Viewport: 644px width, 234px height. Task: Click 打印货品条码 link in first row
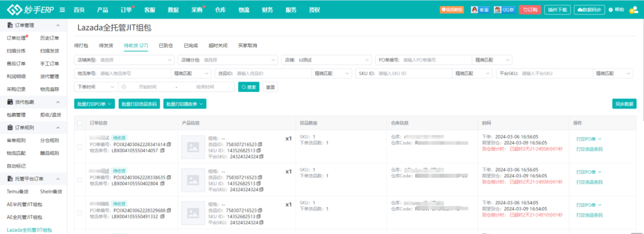pos(589,149)
